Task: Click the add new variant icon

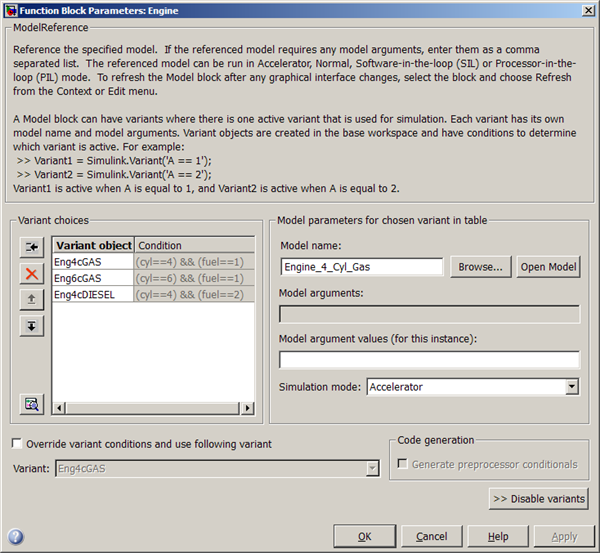Action: tap(33, 247)
